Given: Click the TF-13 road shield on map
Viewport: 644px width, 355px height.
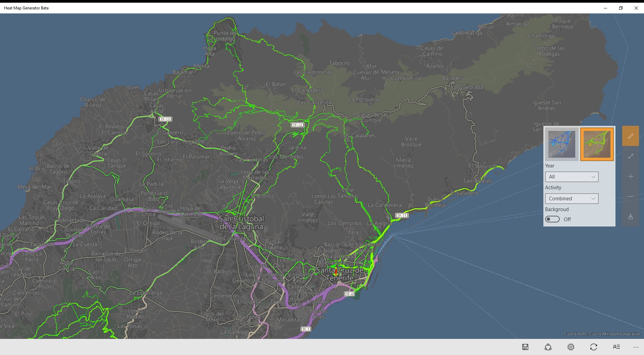Looking at the screenshot, I should (x=165, y=119).
